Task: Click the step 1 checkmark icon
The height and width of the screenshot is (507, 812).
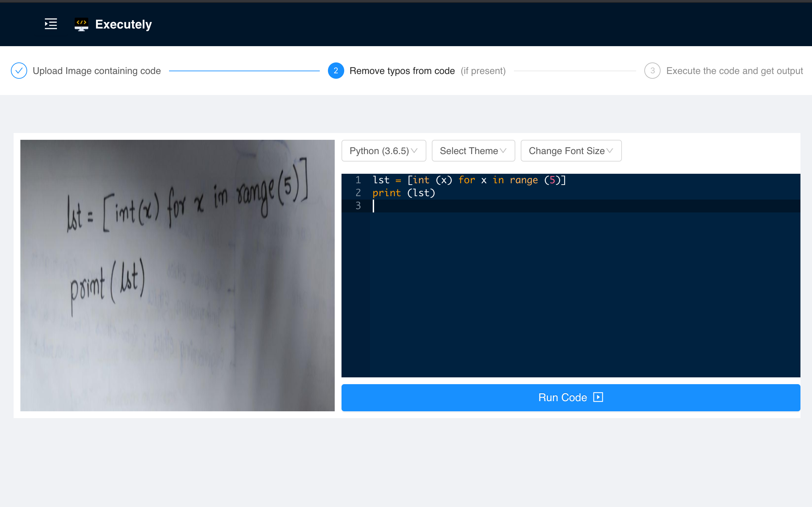Action: [x=19, y=71]
